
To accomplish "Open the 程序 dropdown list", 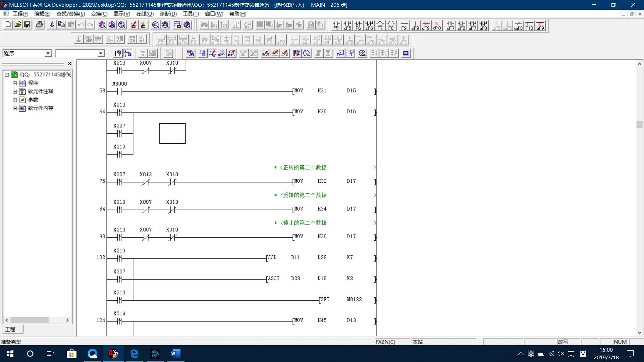I will 48,53.
